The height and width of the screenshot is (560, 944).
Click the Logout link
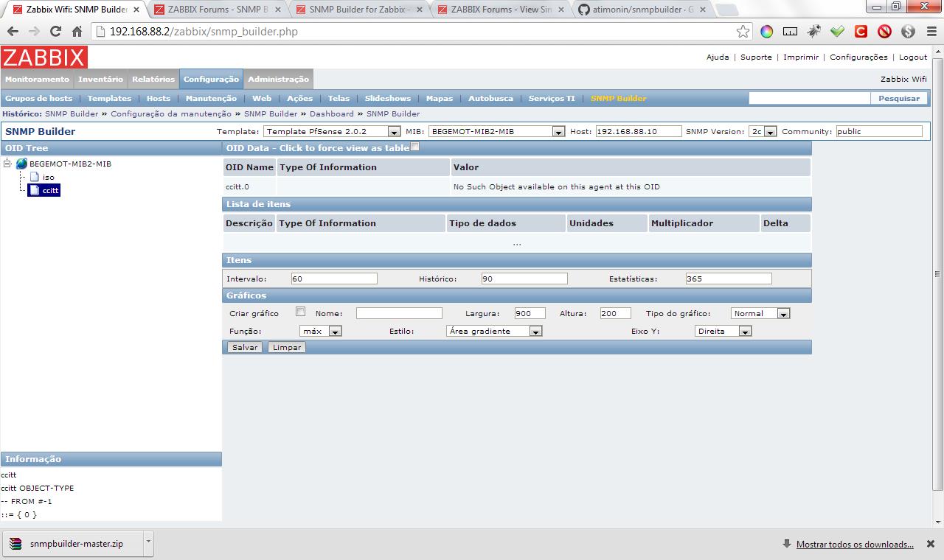coord(913,57)
